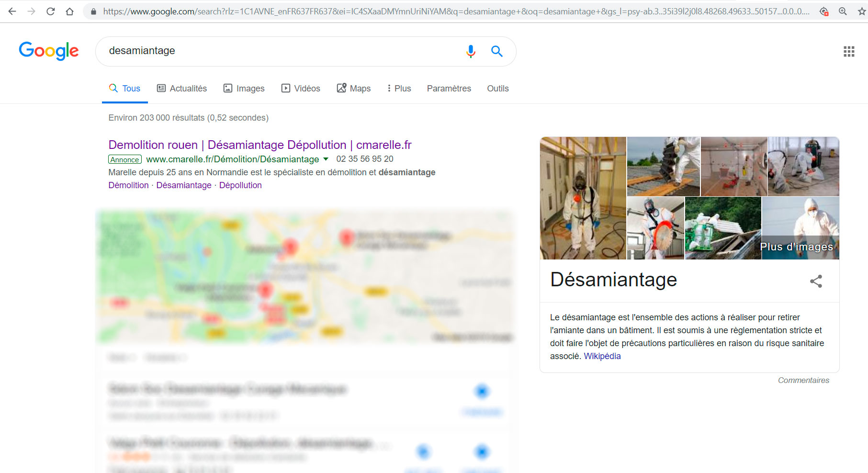This screenshot has height=473, width=868.
Task: Click the blurred map preview
Action: pyautogui.click(x=305, y=277)
